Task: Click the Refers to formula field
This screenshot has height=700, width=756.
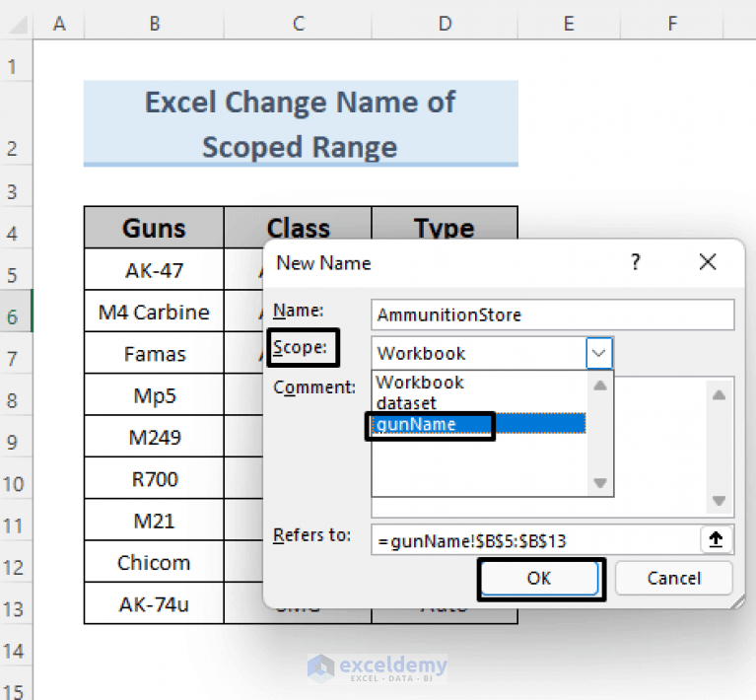Action: [535, 540]
